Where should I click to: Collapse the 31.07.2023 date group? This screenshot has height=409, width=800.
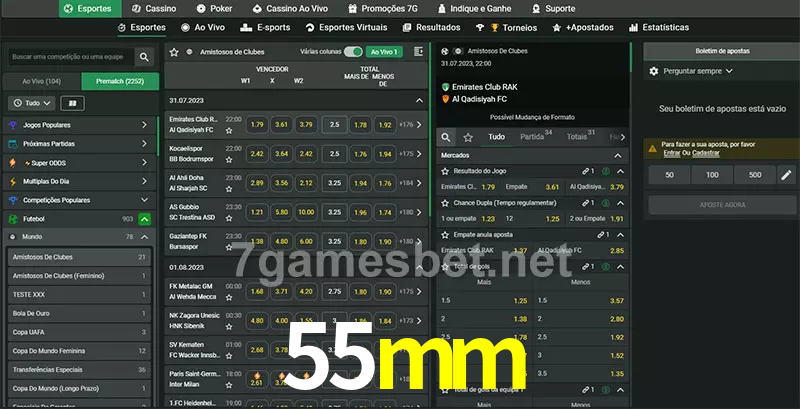419,100
